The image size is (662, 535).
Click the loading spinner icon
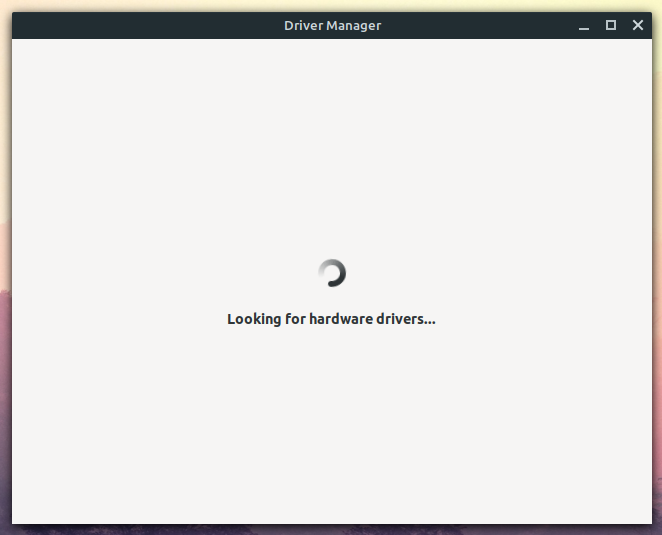(x=332, y=273)
